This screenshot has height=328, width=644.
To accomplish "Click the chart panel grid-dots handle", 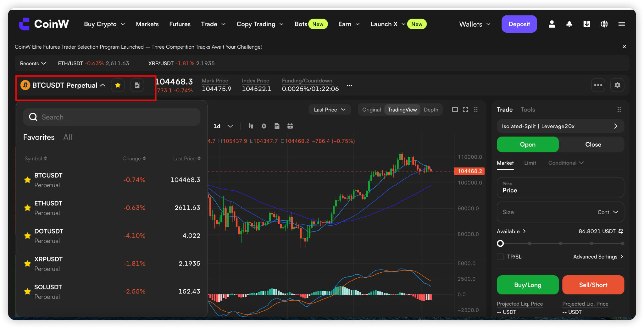I will coord(476,110).
